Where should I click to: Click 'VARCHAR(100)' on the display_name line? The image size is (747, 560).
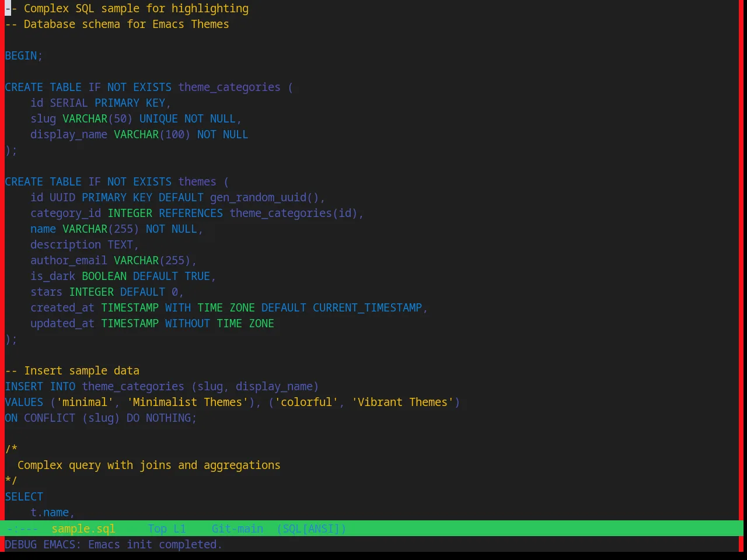pos(152,135)
